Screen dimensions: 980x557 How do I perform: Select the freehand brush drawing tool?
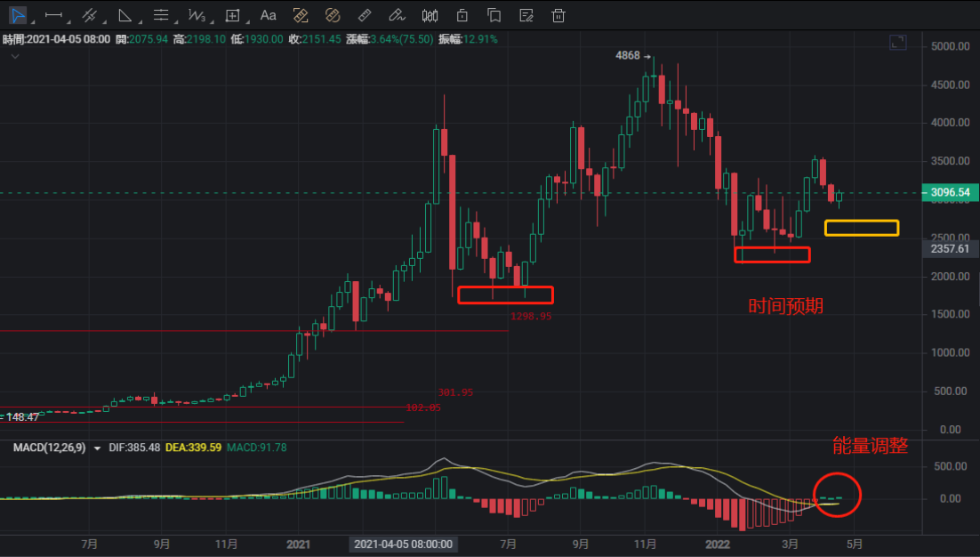[x=398, y=15]
